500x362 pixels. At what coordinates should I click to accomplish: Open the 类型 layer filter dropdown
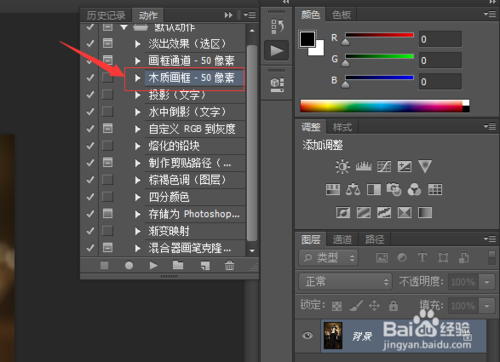[x=328, y=257]
